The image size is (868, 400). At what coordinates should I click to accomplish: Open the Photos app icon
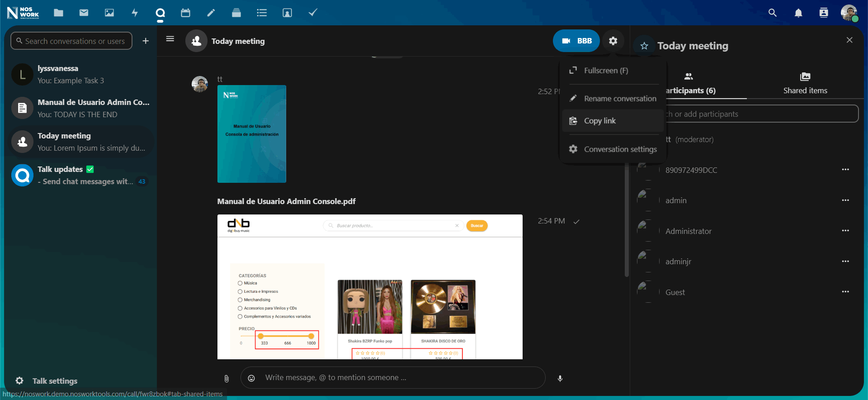109,13
